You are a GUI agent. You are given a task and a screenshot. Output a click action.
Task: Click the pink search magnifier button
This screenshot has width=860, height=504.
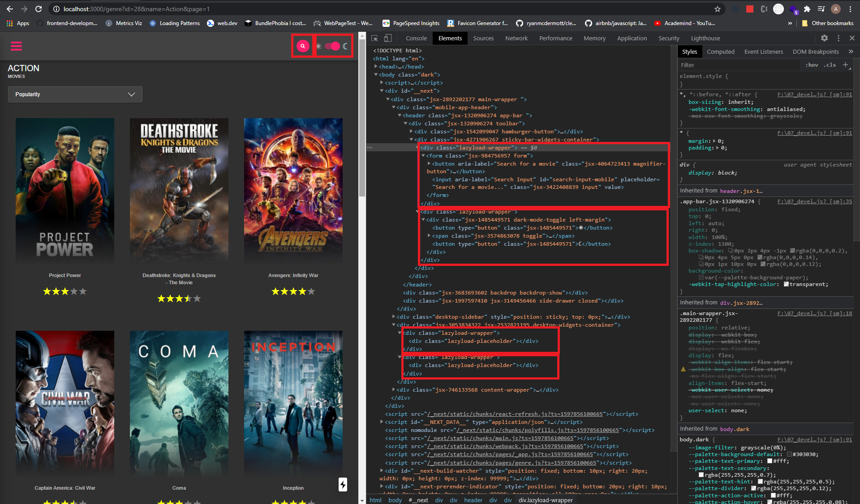[x=303, y=46]
